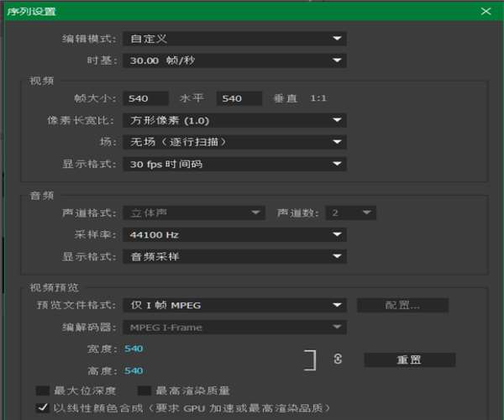The image size is (504, 420).
Task: Open the 声道数 dropdown showing 2
Action: 350,213
